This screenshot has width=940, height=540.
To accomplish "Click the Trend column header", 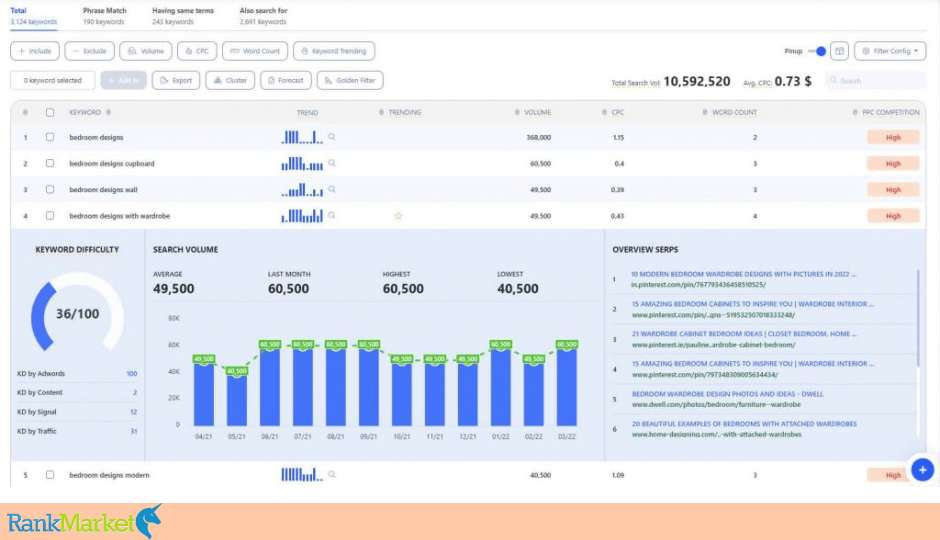I will click(x=307, y=112).
